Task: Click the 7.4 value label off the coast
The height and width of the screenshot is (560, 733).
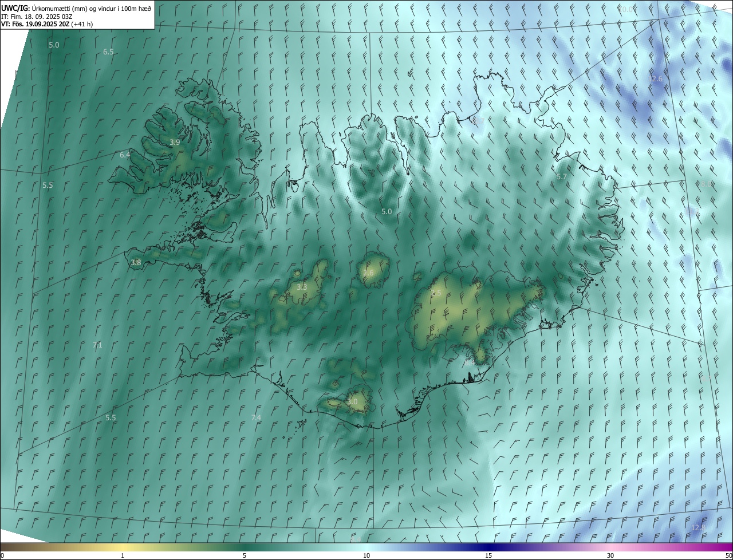Action: point(256,418)
